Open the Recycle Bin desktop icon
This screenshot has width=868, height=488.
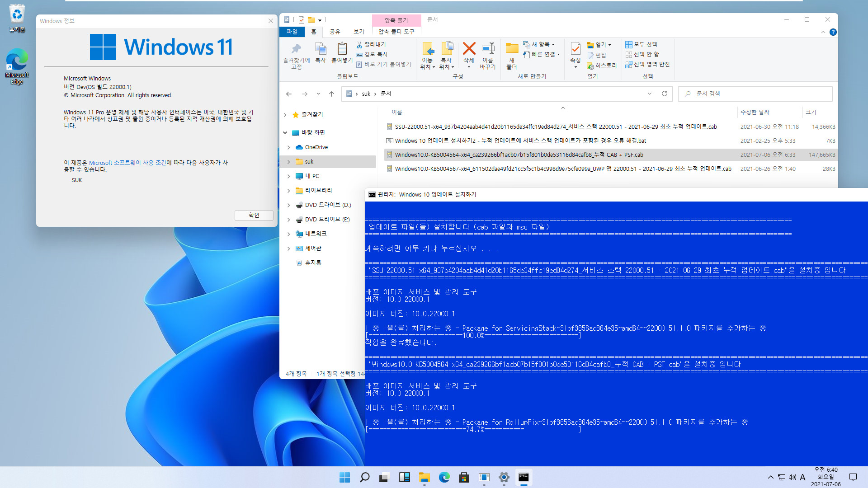pyautogui.click(x=17, y=18)
